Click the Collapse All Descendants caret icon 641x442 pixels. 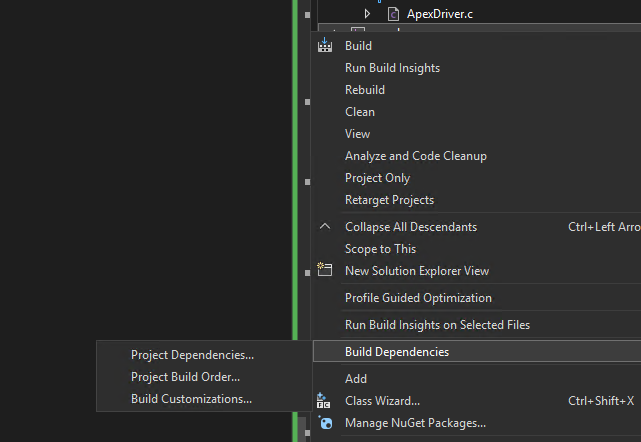325,227
